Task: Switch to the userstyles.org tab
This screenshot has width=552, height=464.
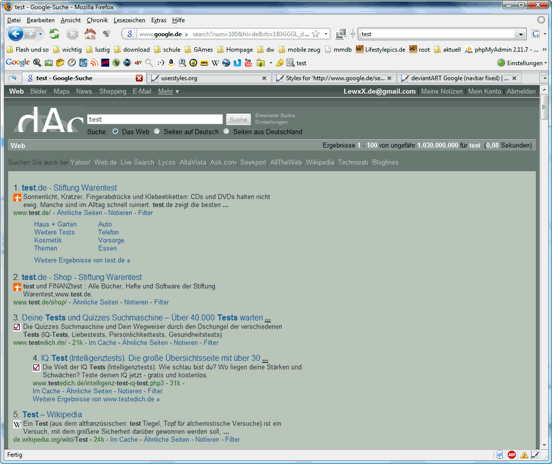Action: pos(209,78)
